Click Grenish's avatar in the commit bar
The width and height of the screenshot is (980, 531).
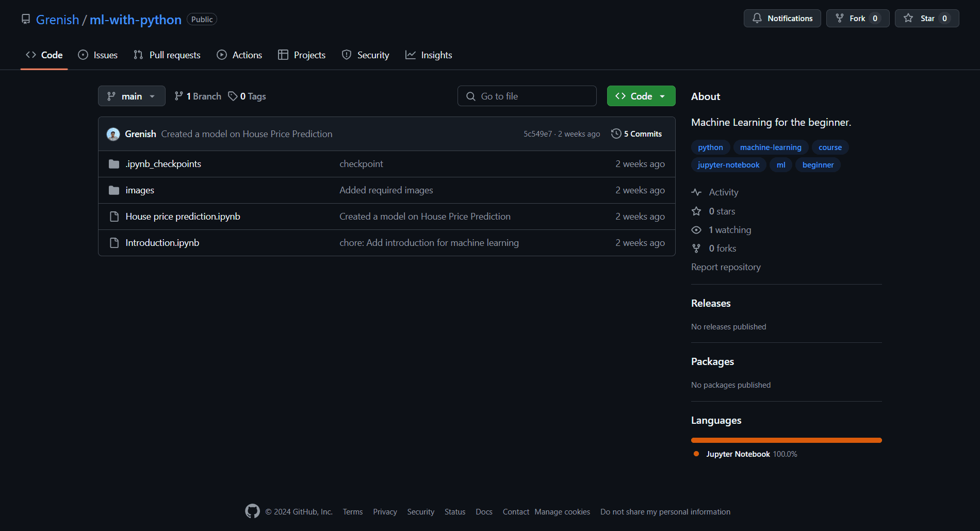click(x=113, y=134)
